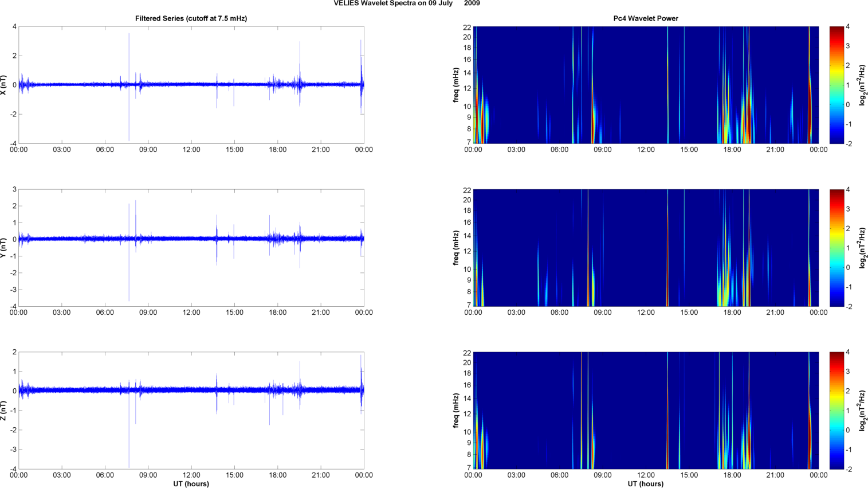Select the Filtered Series column title
868x488 pixels.
pyautogui.click(x=191, y=18)
